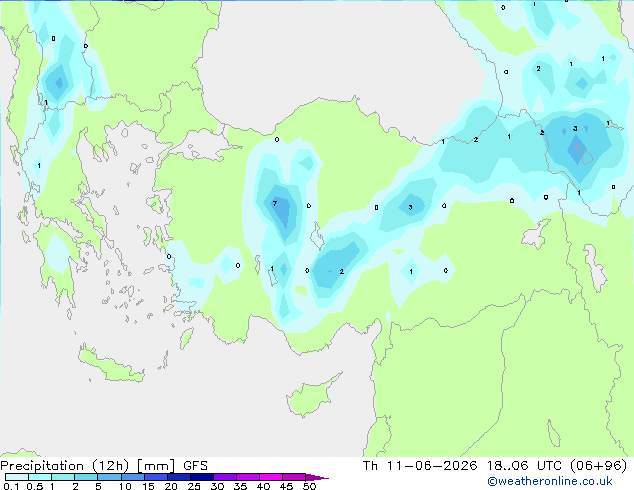This screenshot has height=490, width=634.
Task: Select the 40–45 mm magenta swatch
Action: click(x=271, y=477)
